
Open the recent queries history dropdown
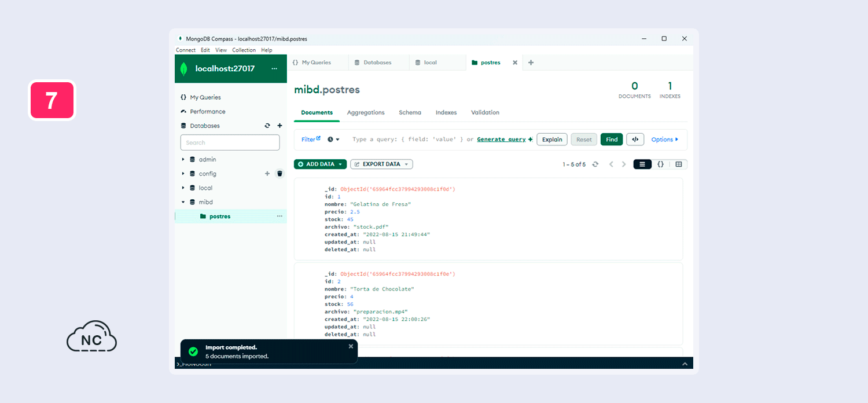333,140
